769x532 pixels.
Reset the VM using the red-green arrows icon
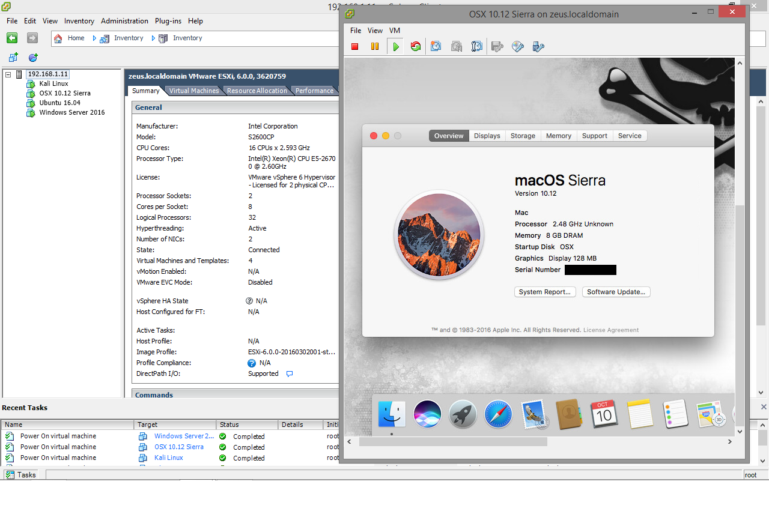pos(416,46)
